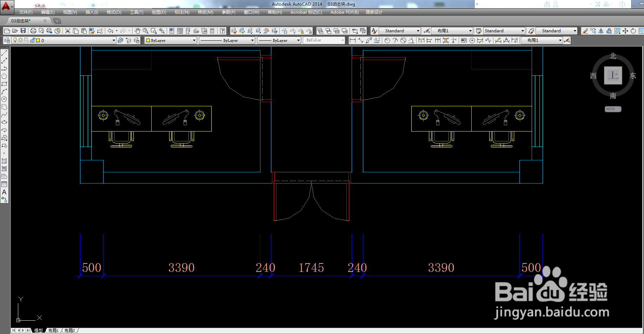Click the Undo arrow icon

[x=111, y=31]
